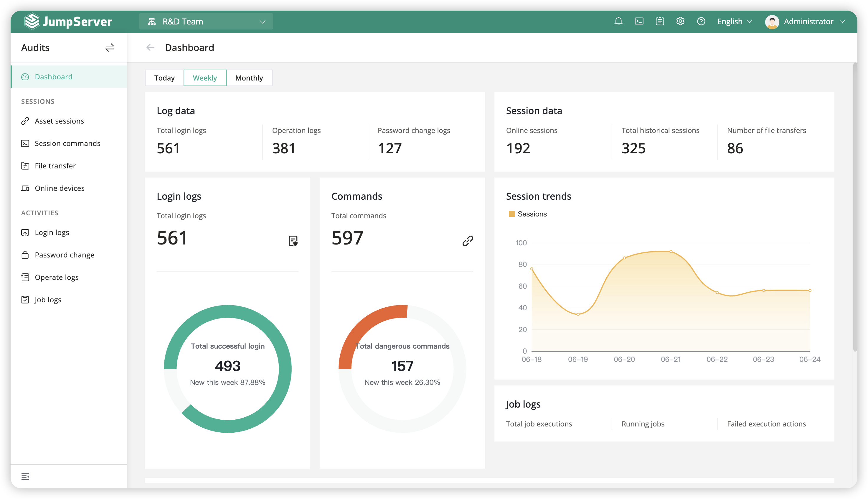Open the web terminal icon
Screen dimensions: 868x499
639,21
